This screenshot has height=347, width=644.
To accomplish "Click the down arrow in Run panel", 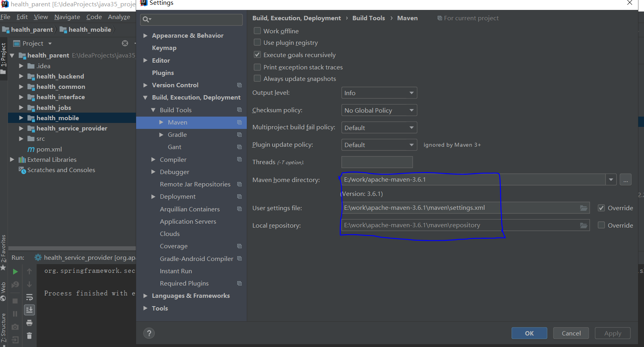I will click(29, 284).
